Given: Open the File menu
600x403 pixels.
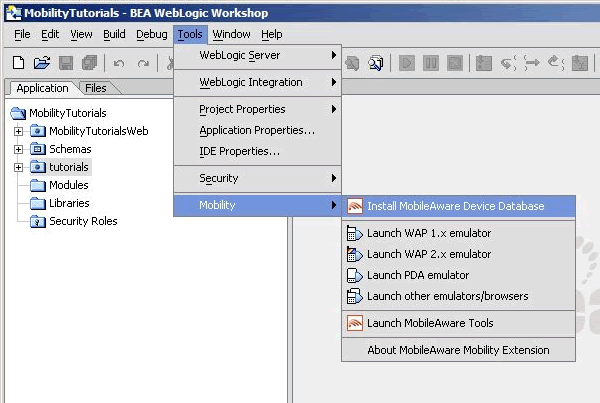Looking at the screenshot, I should [x=22, y=34].
